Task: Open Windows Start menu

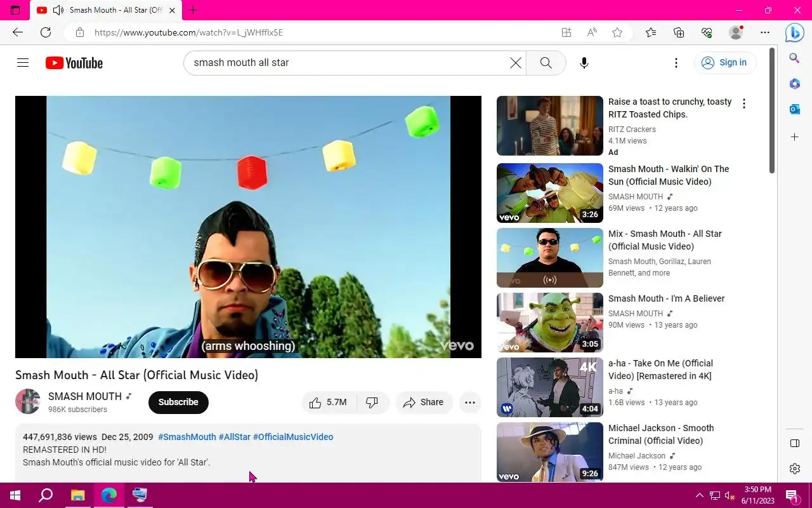Action: tap(15, 495)
